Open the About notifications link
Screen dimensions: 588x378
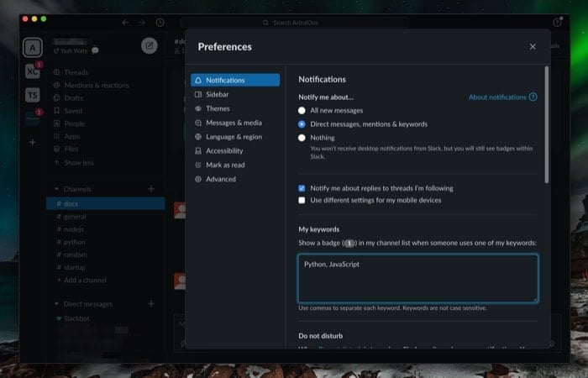(x=497, y=97)
